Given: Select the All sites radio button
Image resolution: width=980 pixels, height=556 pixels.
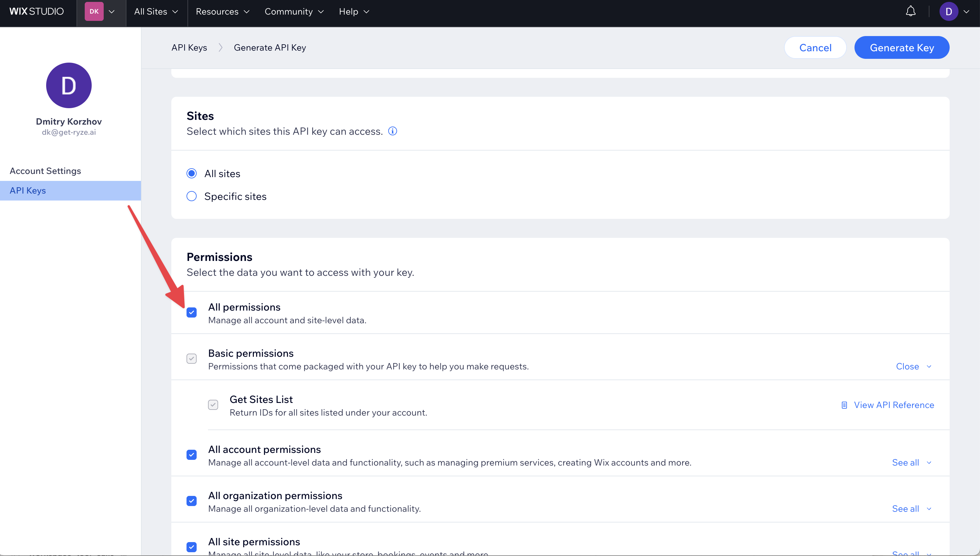Looking at the screenshot, I should 192,173.
